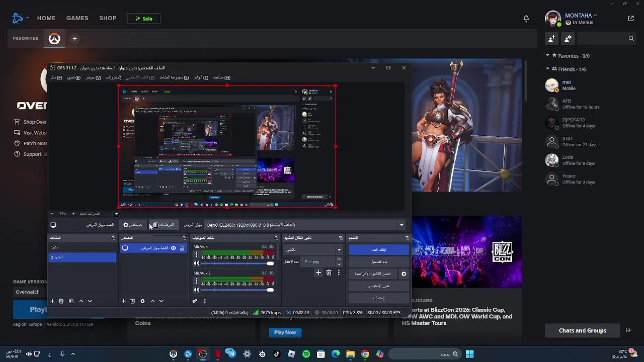This screenshot has width=644, height=362.
Task: Open audio mixer options menu at dock bottom
Action: pyautogui.click(x=205, y=301)
